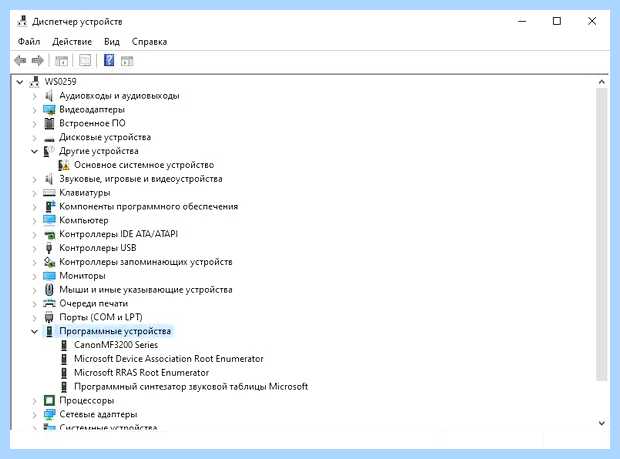The width and height of the screenshot is (620, 459).
Task: Click the audio inputs and outputs icon
Action: click(x=49, y=95)
